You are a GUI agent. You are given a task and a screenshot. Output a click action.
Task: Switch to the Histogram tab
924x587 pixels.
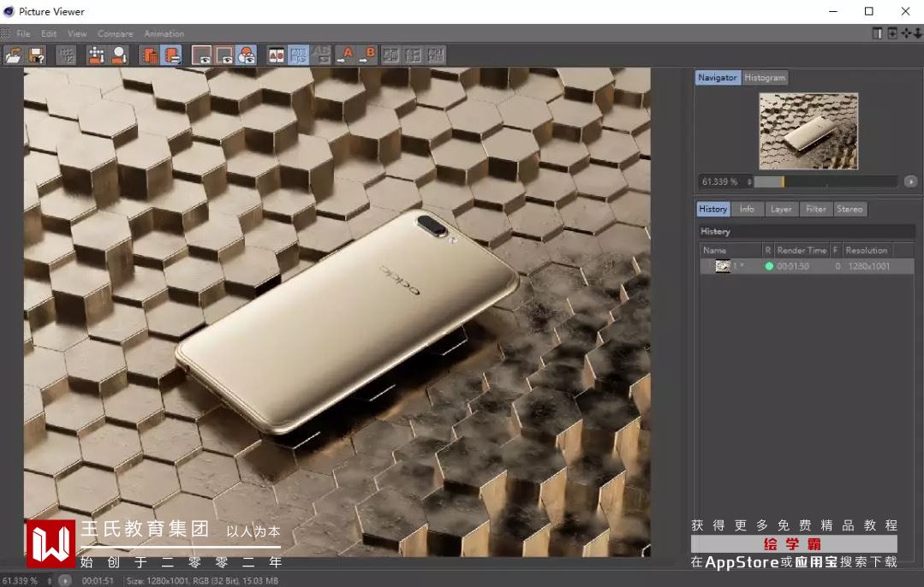point(765,78)
